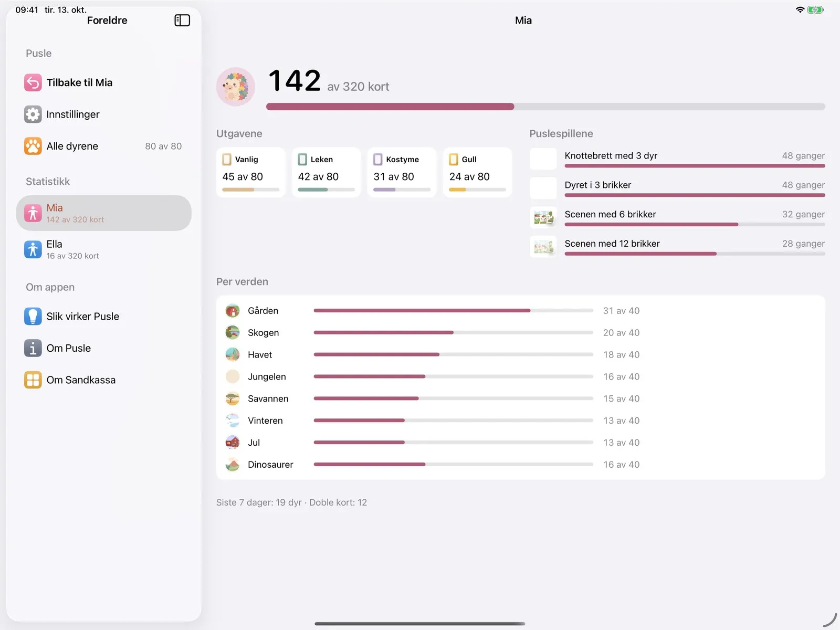This screenshot has width=840, height=630.
Task: Click the Havet world icon
Action: click(233, 355)
